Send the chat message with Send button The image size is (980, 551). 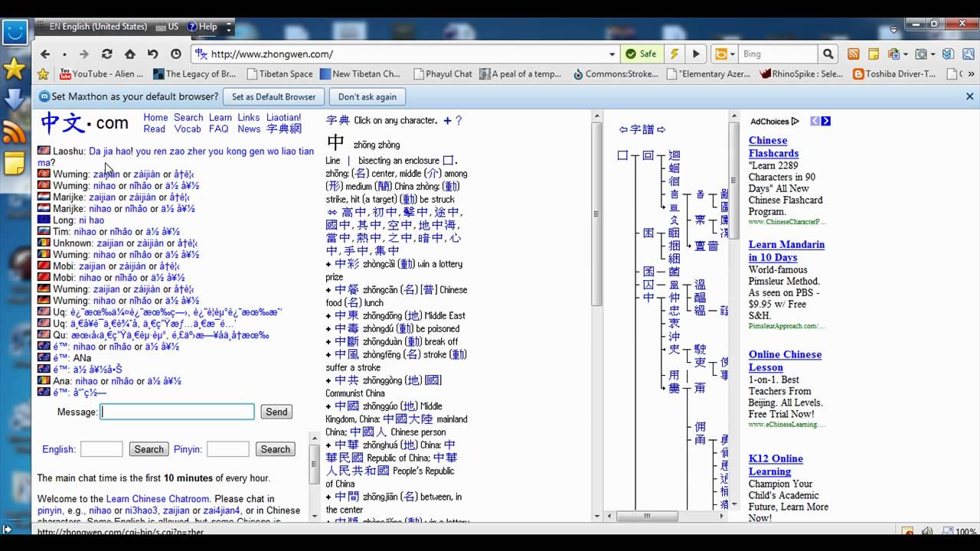click(x=276, y=412)
